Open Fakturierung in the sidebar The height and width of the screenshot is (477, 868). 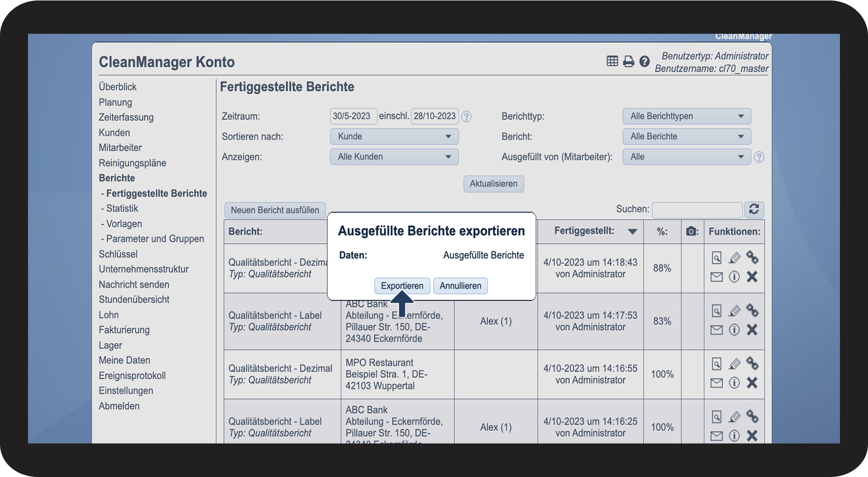point(124,330)
